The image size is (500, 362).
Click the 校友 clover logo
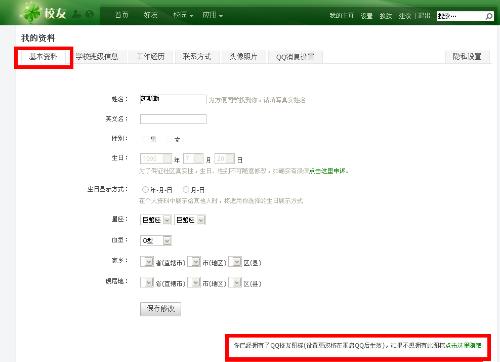pos(43,13)
